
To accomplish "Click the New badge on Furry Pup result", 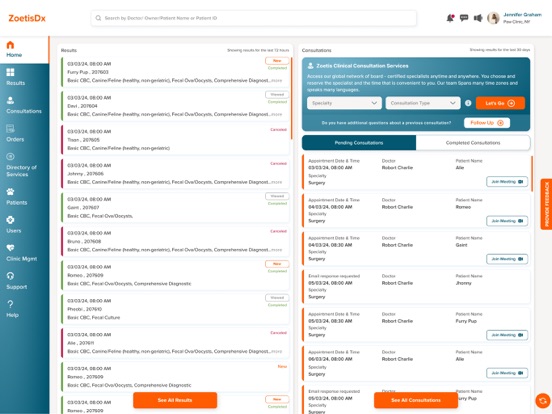I will point(277,61).
